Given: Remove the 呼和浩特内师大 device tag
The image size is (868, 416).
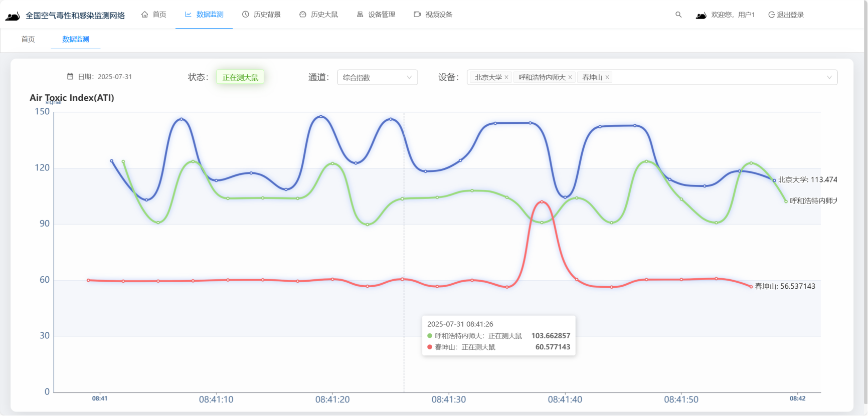Looking at the screenshot, I should pos(570,77).
